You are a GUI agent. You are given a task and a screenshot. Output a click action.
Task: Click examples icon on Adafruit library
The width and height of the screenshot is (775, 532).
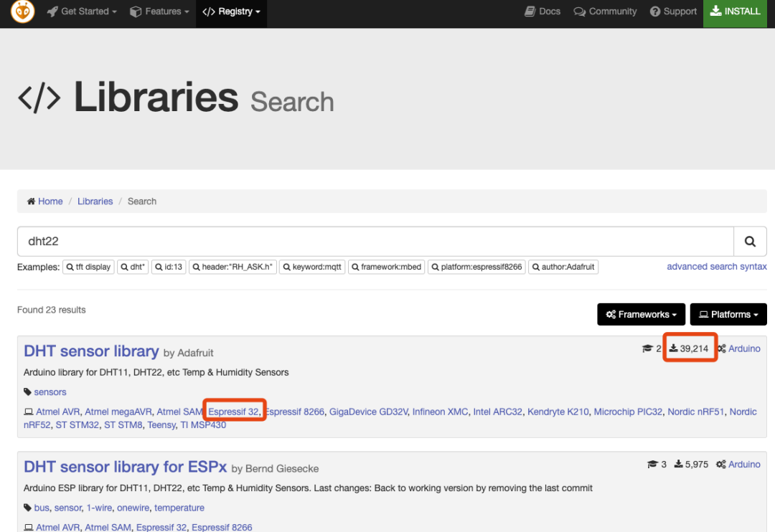click(x=647, y=348)
